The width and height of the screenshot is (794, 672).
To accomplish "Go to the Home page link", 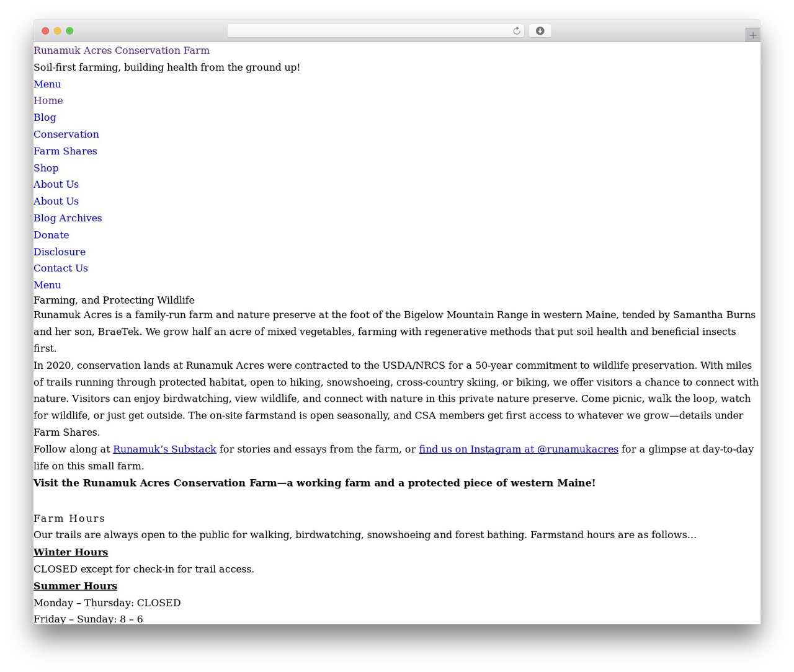I will (48, 101).
